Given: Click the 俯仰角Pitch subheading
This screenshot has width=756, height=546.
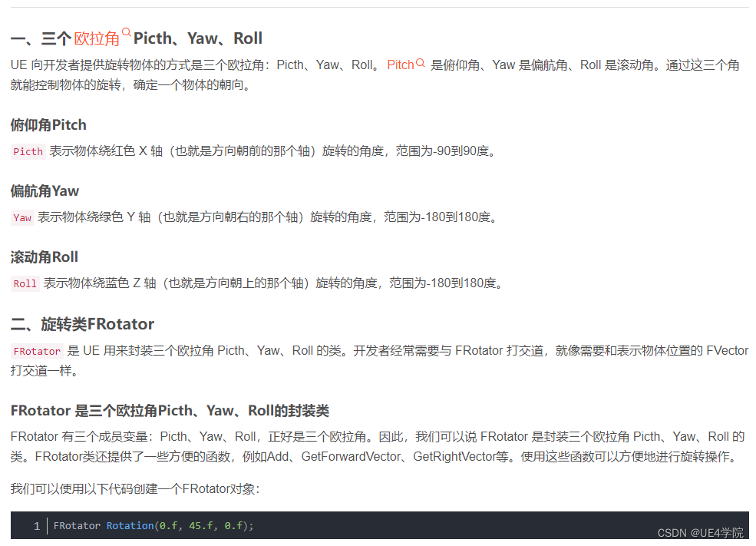Looking at the screenshot, I should 48,124.
